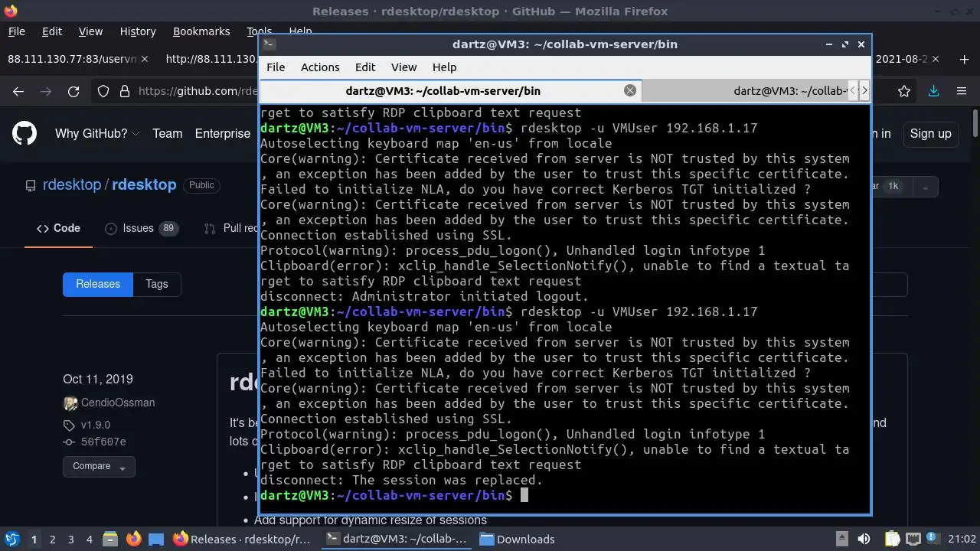This screenshot has width=980, height=551.
Task: Select the GitHub Issues tab
Action: click(x=142, y=228)
